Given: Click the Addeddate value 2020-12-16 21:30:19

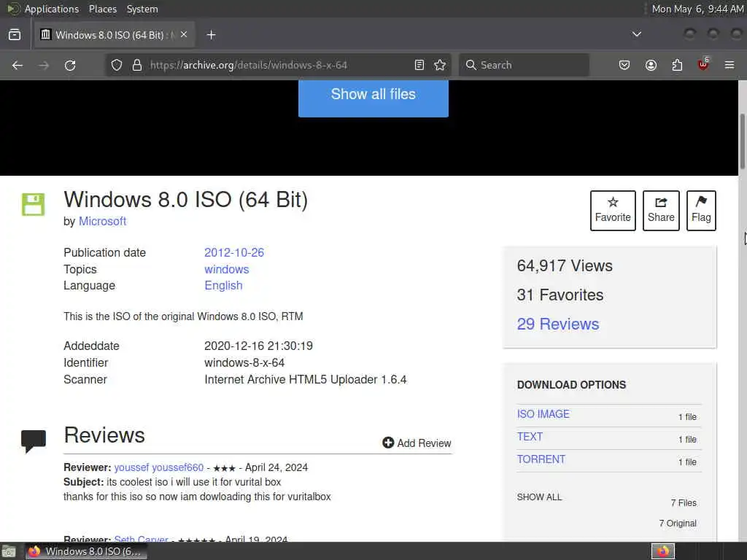Looking at the screenshot, I should coord(259,346).
